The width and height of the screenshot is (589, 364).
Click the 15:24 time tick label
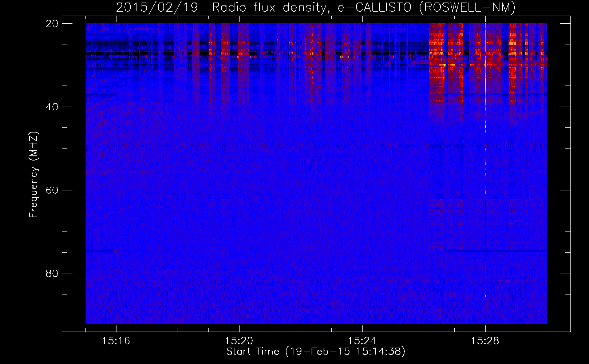[362, 341]
